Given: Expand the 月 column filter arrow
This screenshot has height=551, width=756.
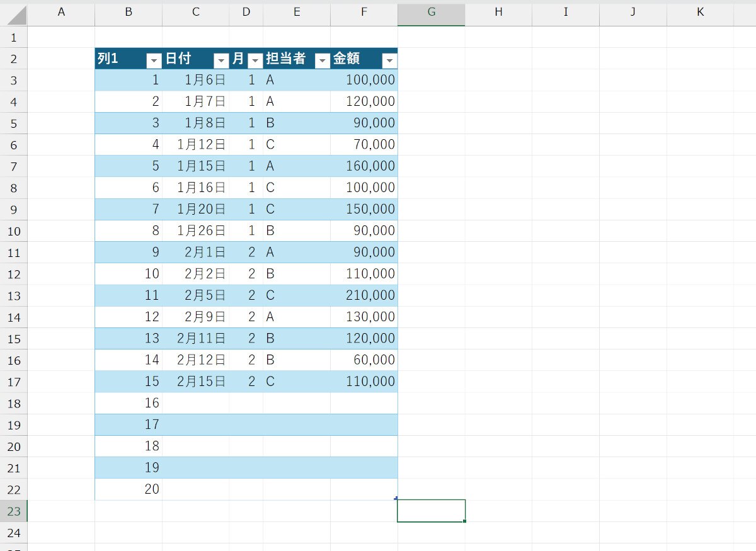Looking at the screenshot, I should tap(255, 60).
